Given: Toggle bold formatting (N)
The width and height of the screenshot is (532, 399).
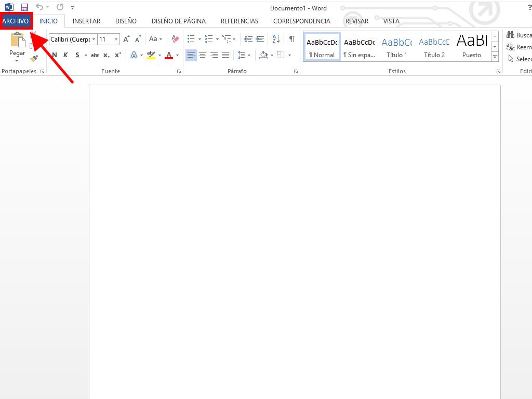Looking at the screenshot, I should [55, 55].
